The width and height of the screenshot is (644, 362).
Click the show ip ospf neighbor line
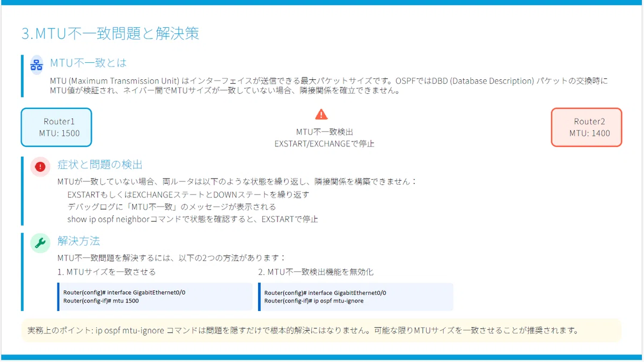[193, 219]
